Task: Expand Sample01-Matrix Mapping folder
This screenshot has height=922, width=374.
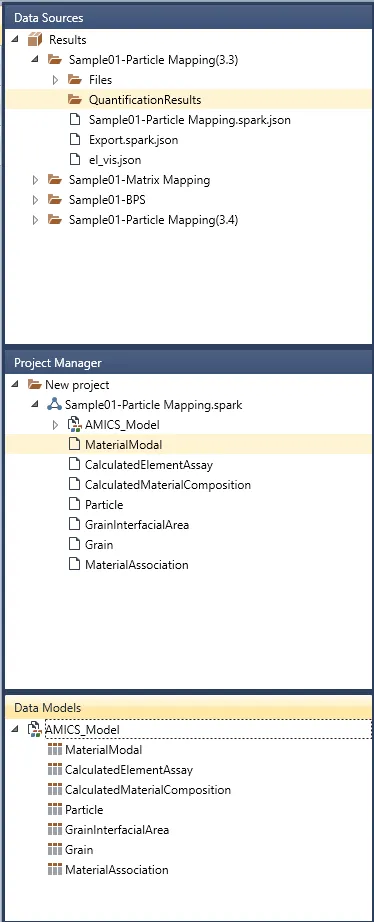Action: [x=36, y=179]
